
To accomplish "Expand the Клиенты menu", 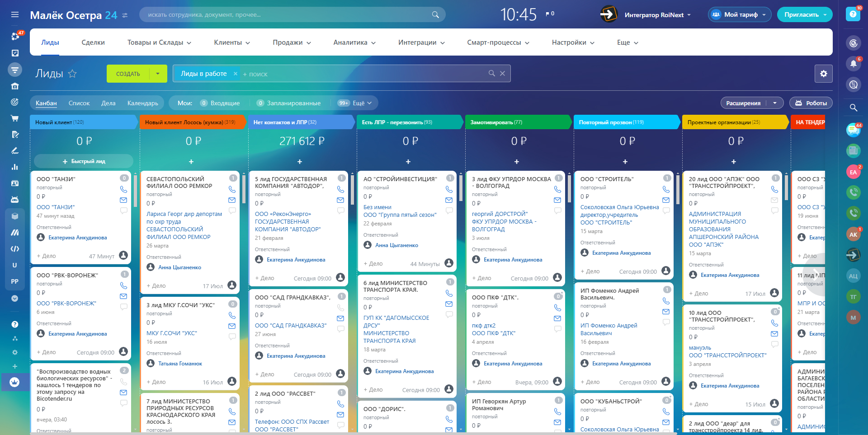I will 232,42.
